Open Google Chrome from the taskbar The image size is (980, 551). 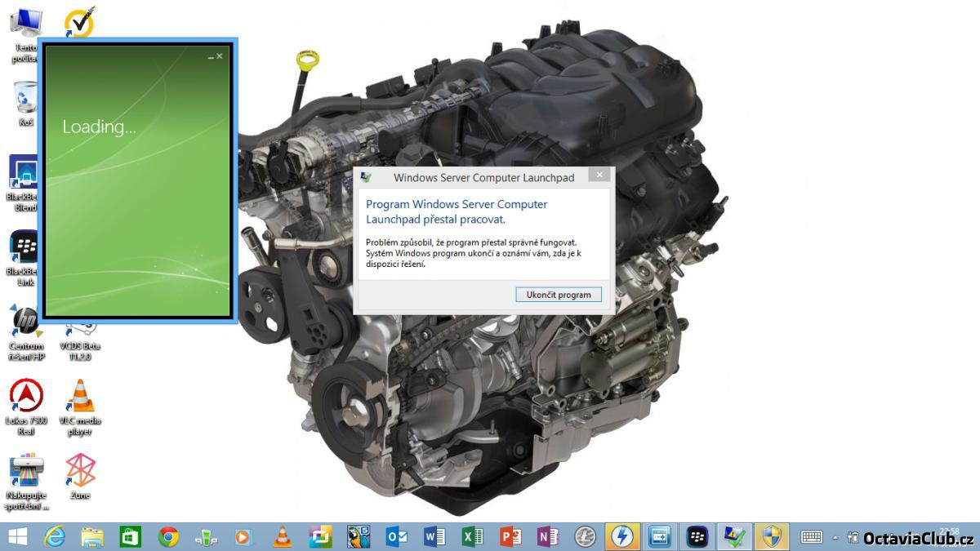(169, 536)
